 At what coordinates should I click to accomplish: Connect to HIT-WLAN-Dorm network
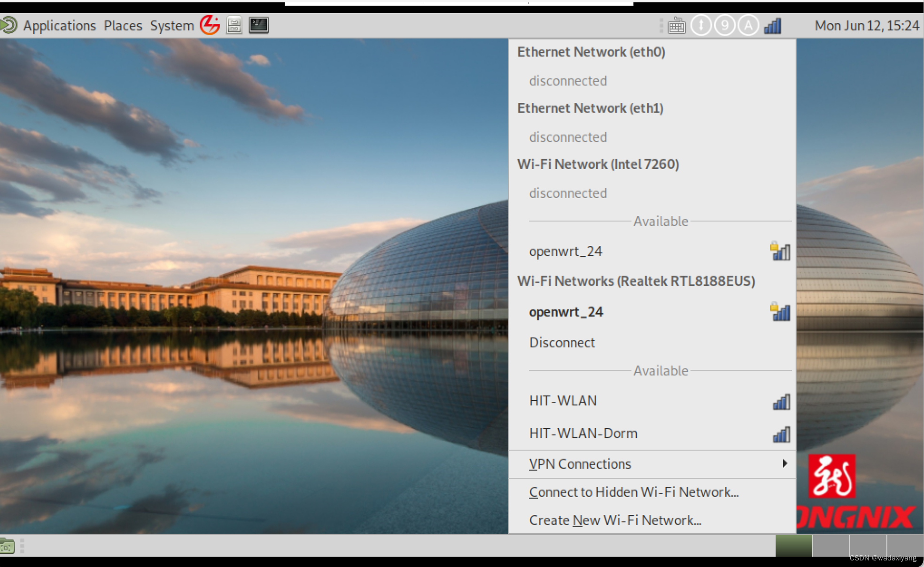583,433
